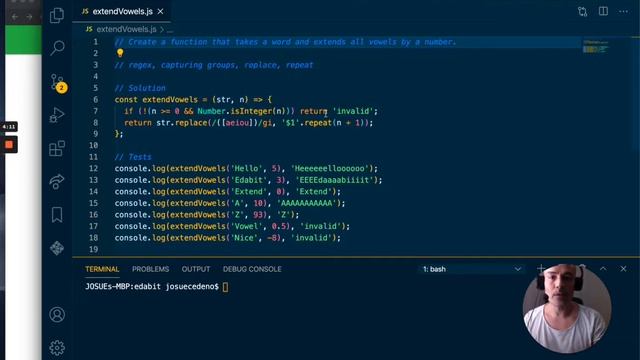Open the Manage settings gear
This screenshot has width=640, height=360.
click(x=57, y=347)
